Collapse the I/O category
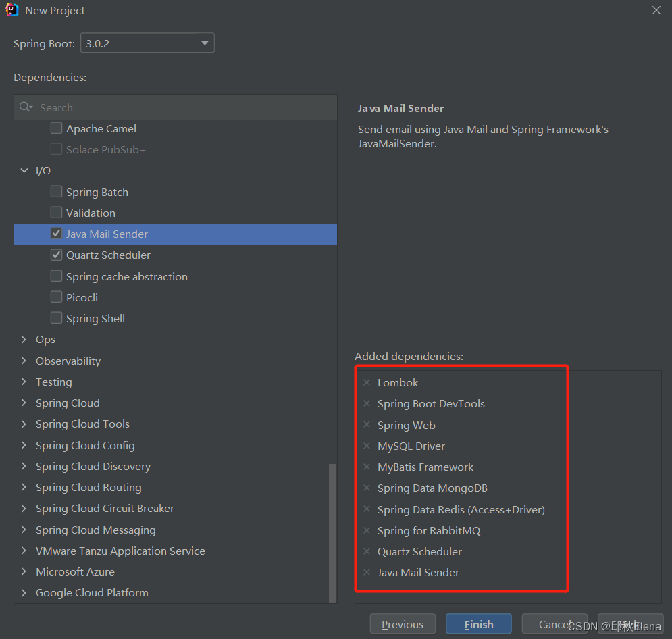 (x=24, y=171)
